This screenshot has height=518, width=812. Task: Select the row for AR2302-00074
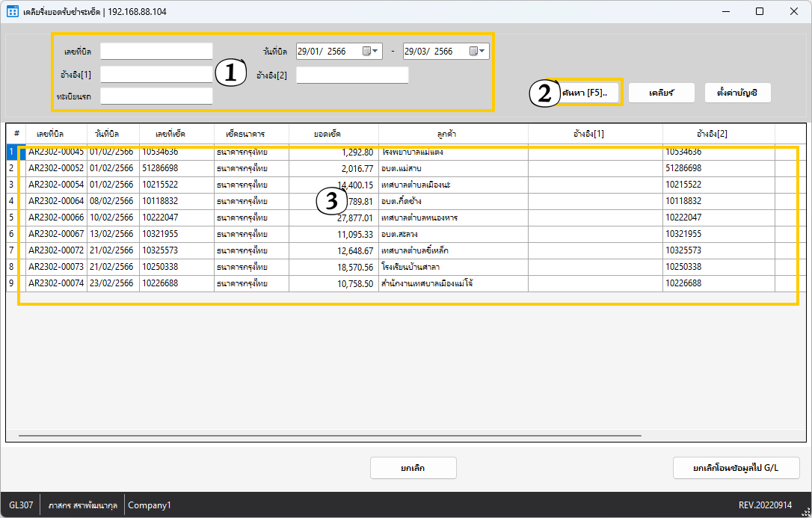(56, 283)
